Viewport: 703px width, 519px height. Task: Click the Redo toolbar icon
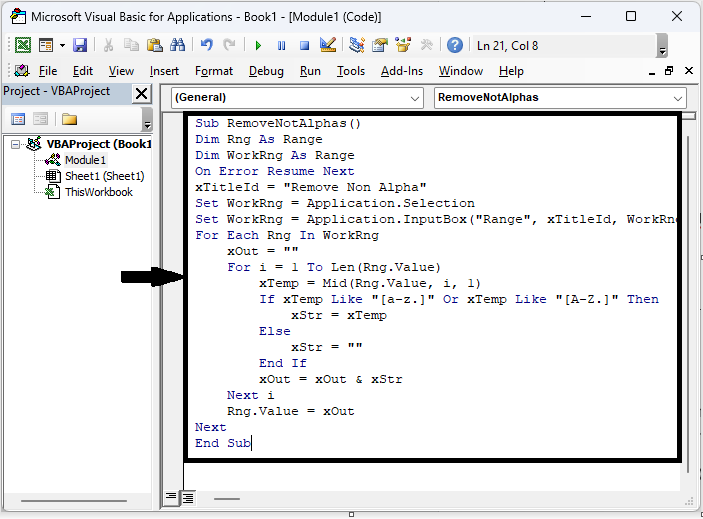pyautogui.click(x=230, y=45)
